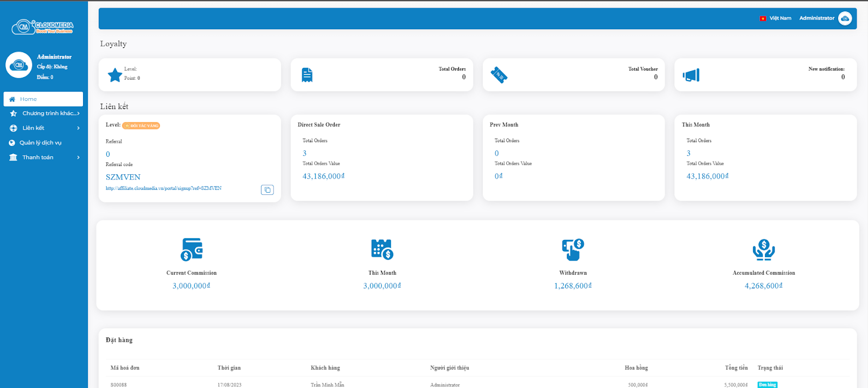This screenshot has height=388, width=868.
Task: Click the This Month card value 43,186,000đ
Action: point(707,176)
